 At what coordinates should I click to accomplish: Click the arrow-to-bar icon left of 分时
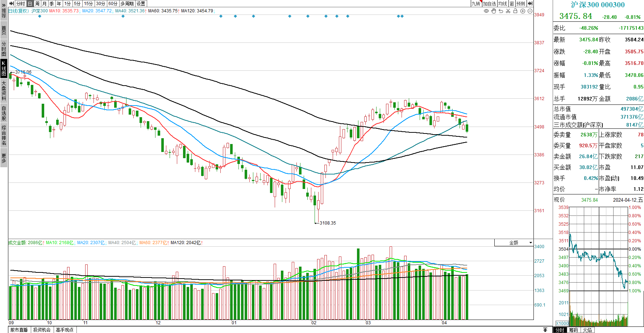pos(12,4)
